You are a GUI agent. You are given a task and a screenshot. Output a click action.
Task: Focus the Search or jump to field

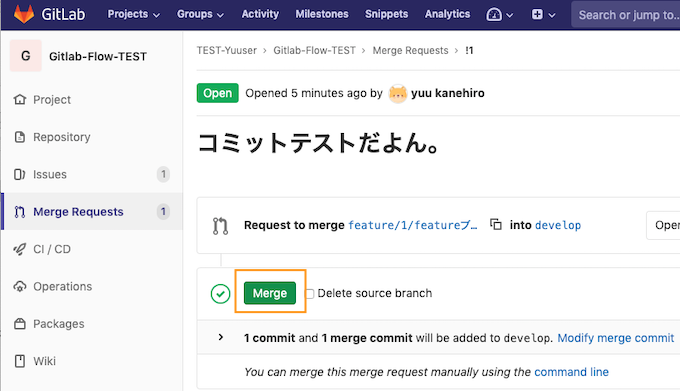click(x=626, y=15)
